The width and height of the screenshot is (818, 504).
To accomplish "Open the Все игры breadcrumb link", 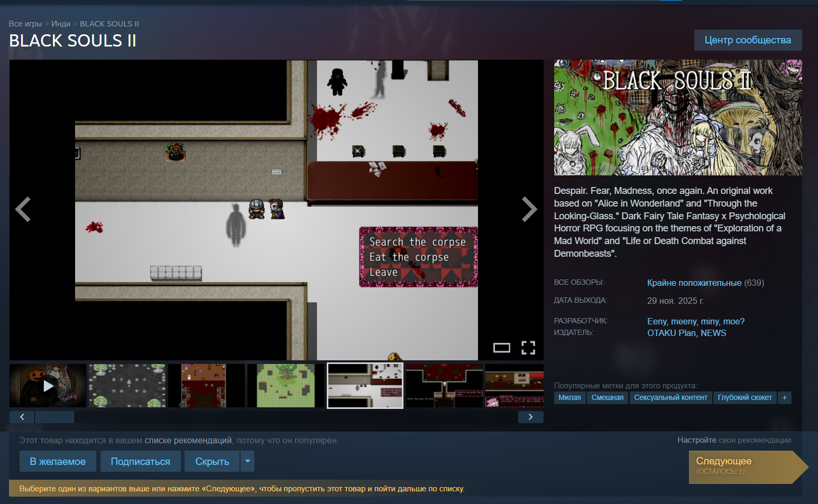I will coord(25,24).
